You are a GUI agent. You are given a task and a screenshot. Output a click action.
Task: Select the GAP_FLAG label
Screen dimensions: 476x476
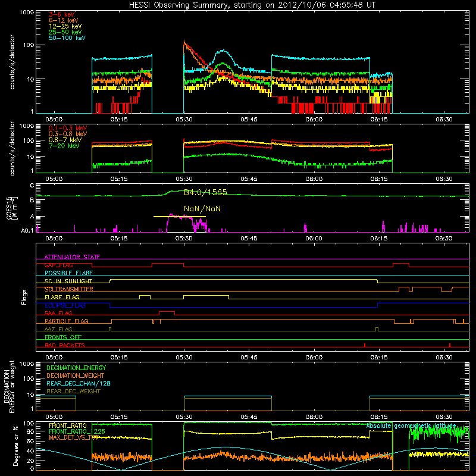point(58,265)
